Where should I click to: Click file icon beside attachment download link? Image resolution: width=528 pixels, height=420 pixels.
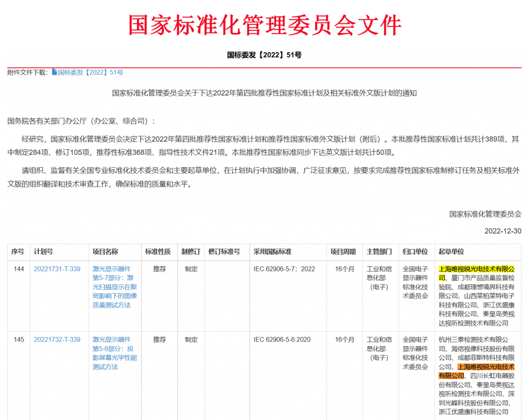pos(54,72)
